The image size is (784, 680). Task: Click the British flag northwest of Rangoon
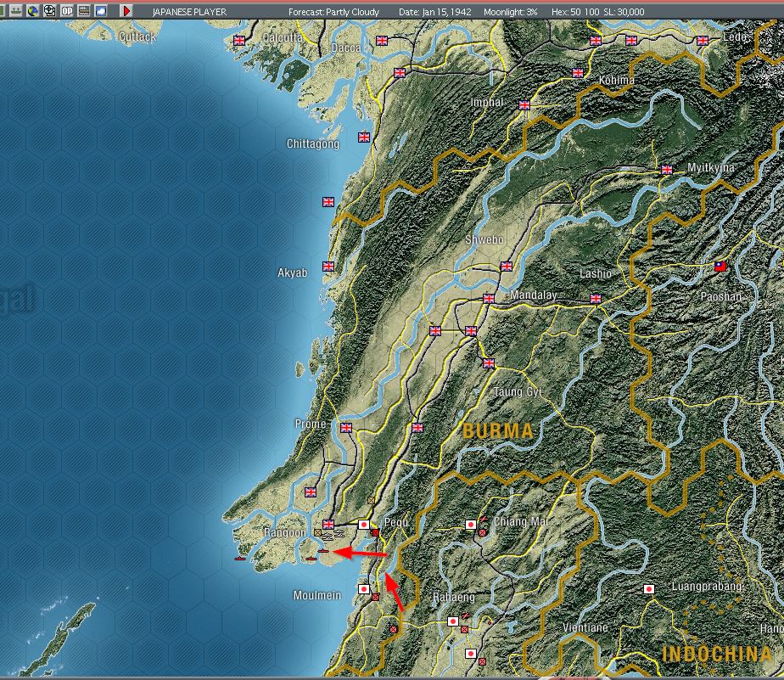(x=311, y=492)
